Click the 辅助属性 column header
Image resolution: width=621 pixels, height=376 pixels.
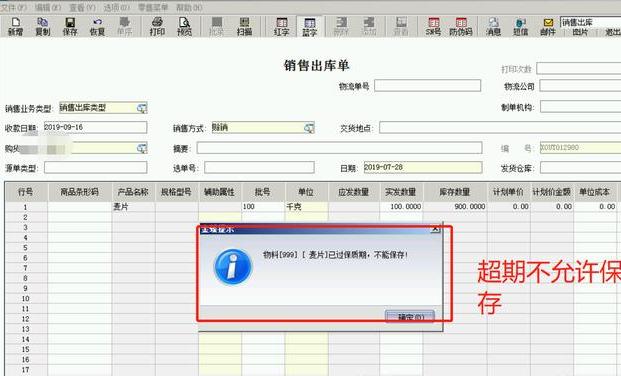220,192
